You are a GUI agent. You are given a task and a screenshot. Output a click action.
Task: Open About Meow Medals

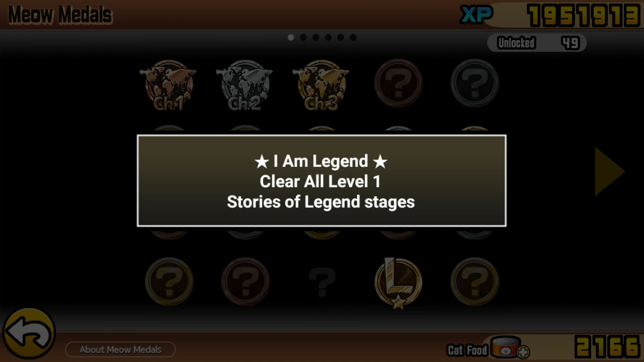pyautogui.click(x=120, y=349)
